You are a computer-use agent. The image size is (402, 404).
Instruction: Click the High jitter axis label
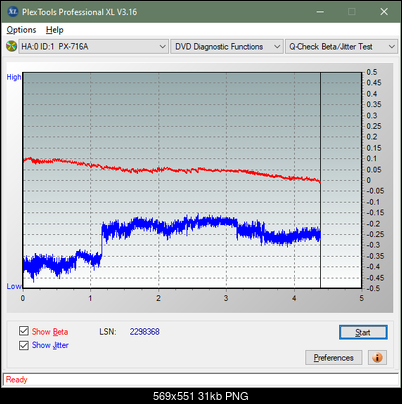pyautogui.click(x=14, y=77)
